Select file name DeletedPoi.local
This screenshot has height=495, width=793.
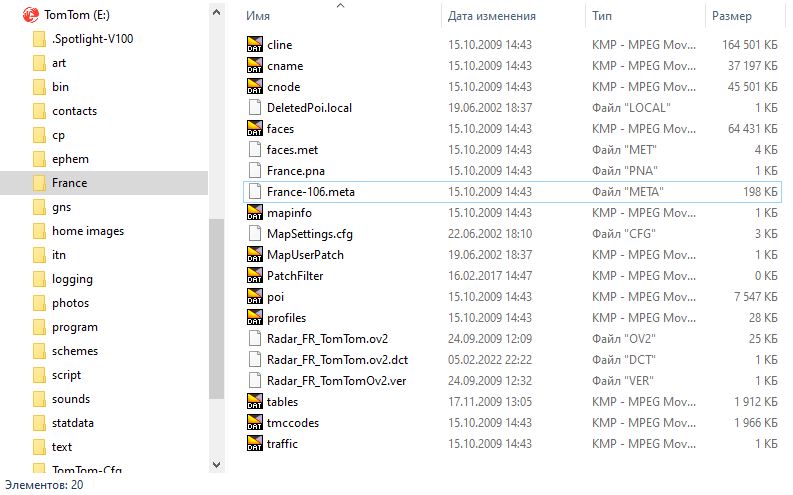pyautogui.click(x=309, y=108)
